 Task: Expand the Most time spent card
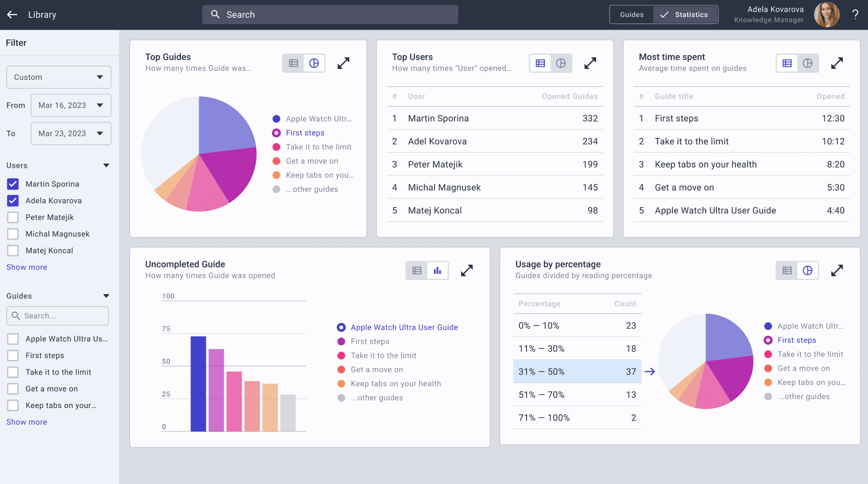(837, 63)
